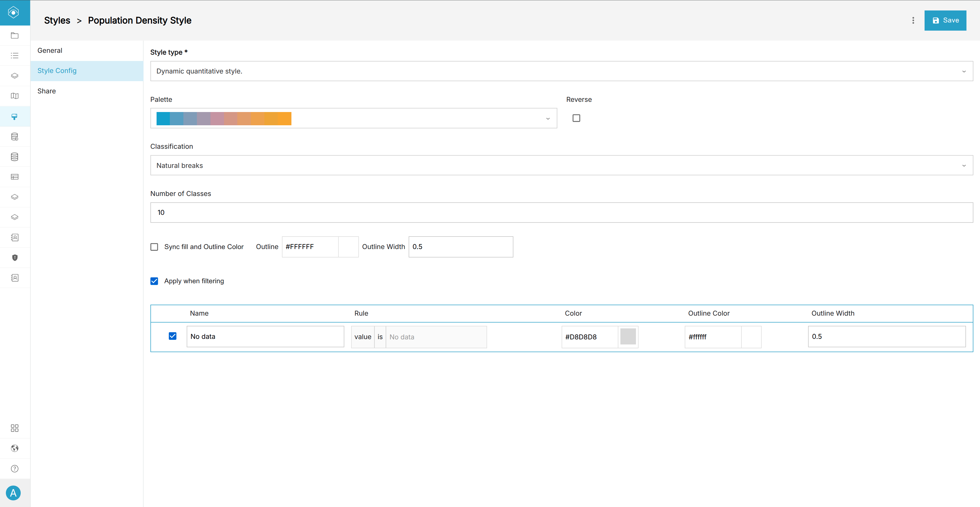Viewport: 980px width, 507px height.
Task: Select the paint roller styles icon
Action: [15, 116]
